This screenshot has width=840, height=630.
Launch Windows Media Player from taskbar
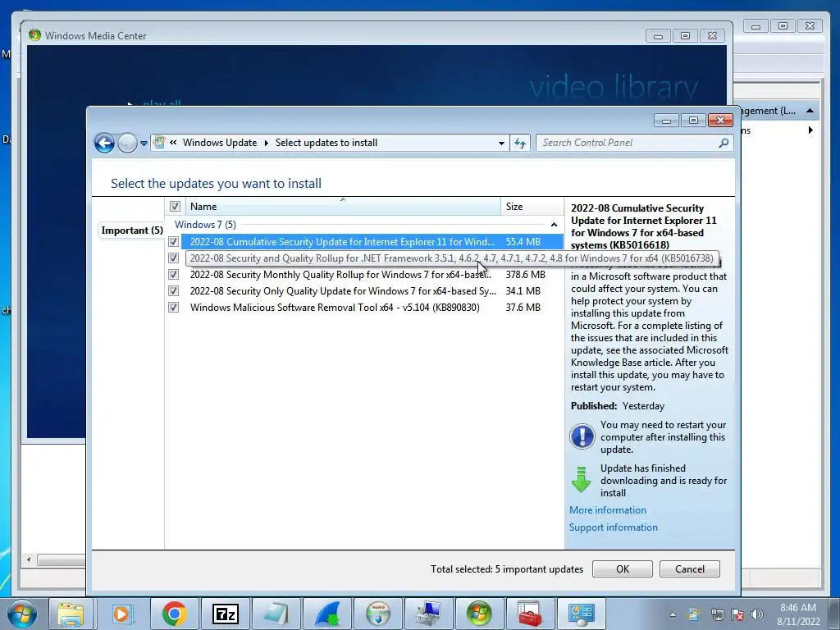click(x=122, y=614)
